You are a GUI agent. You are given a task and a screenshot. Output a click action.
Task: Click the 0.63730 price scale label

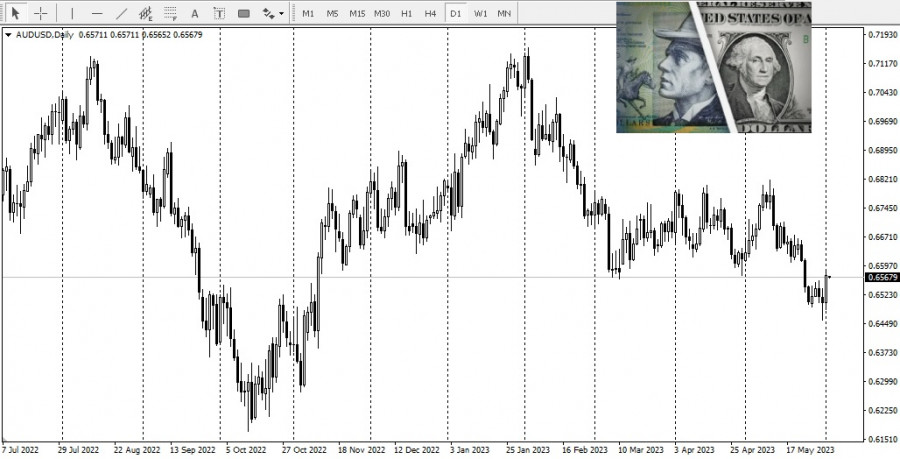pos(883,353)
